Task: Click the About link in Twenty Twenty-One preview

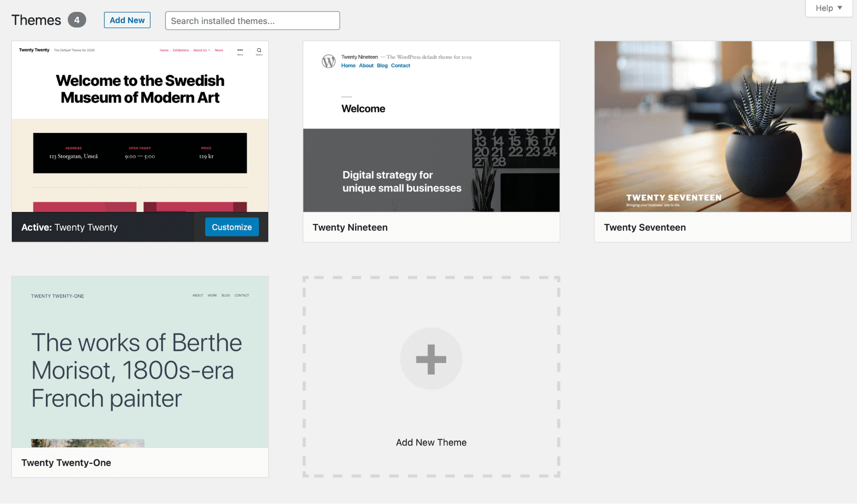Action: tap(197, 295)
